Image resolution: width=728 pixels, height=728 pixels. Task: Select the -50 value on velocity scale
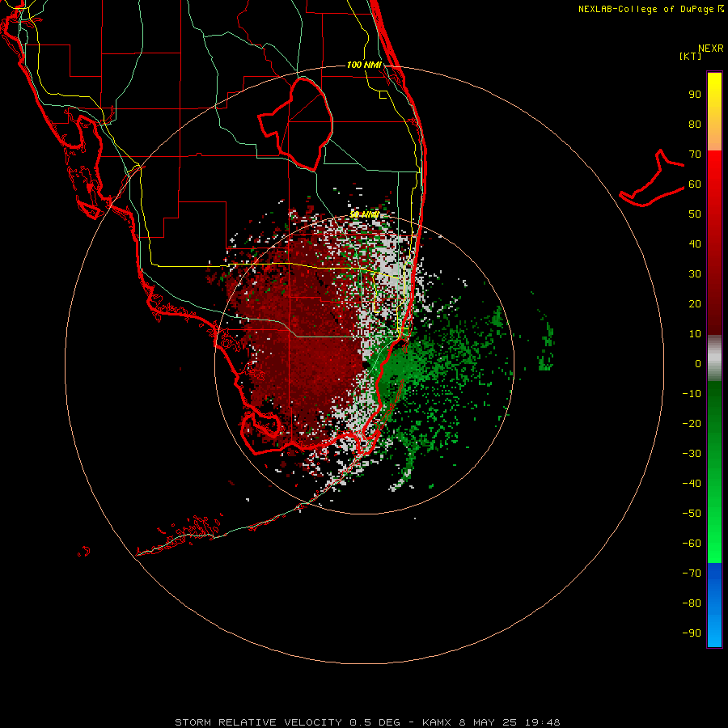tap(692, 514)
